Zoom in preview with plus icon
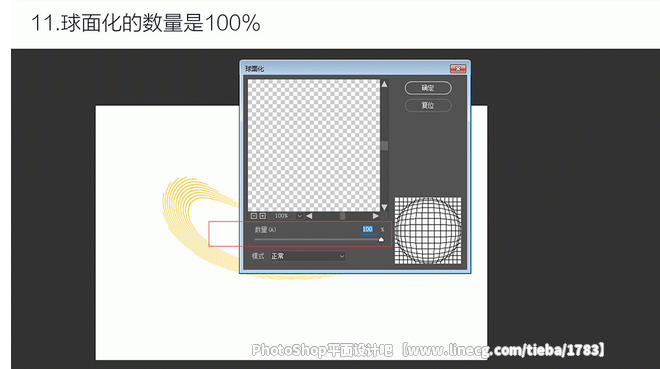Screen dimensions: 660x369 (x=262, y=216)
